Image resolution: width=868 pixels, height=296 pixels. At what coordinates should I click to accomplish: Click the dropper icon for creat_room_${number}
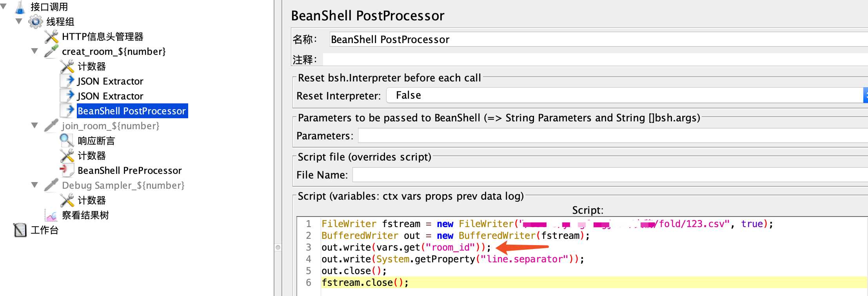pyautogui.click(x=51, y=51)
